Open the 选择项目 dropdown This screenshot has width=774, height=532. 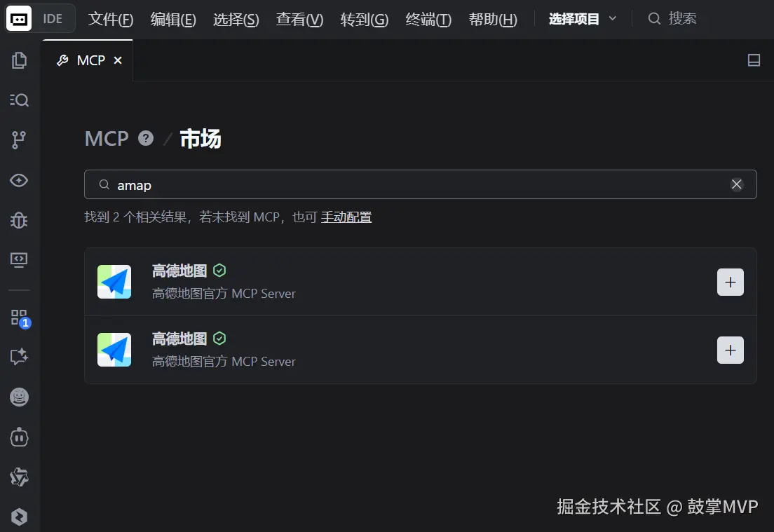coord(583,19)
